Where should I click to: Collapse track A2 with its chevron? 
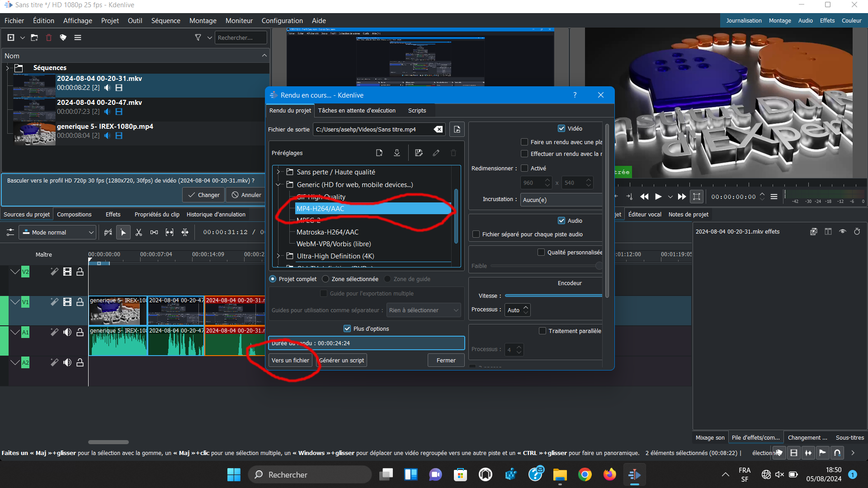[15, 362]
